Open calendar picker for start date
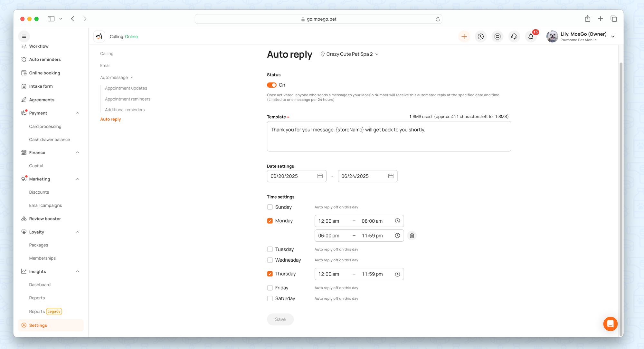 (x=320, y=176)
